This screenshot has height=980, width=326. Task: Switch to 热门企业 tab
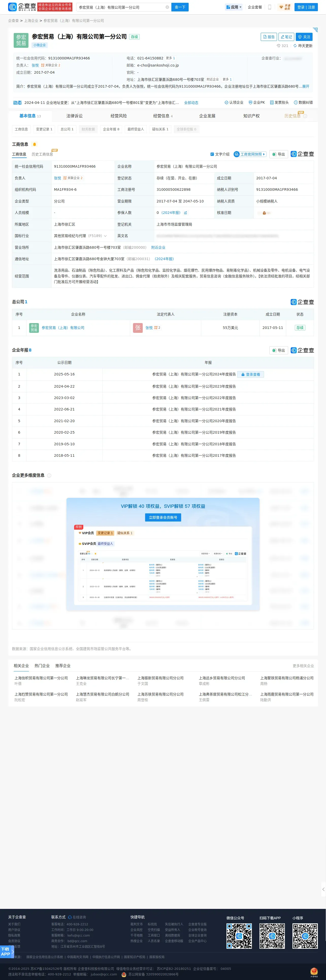pyautogui.click(x=42, y=666)
